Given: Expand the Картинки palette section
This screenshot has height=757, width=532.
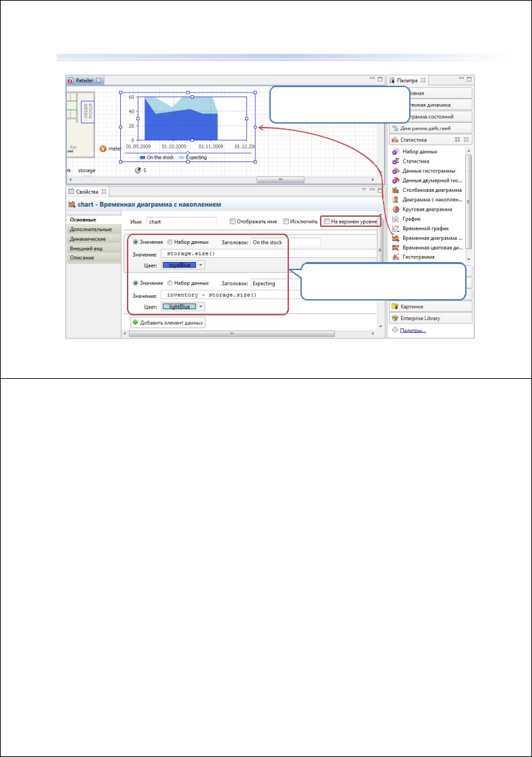Looking at the screenshot, I should [431, 307].
